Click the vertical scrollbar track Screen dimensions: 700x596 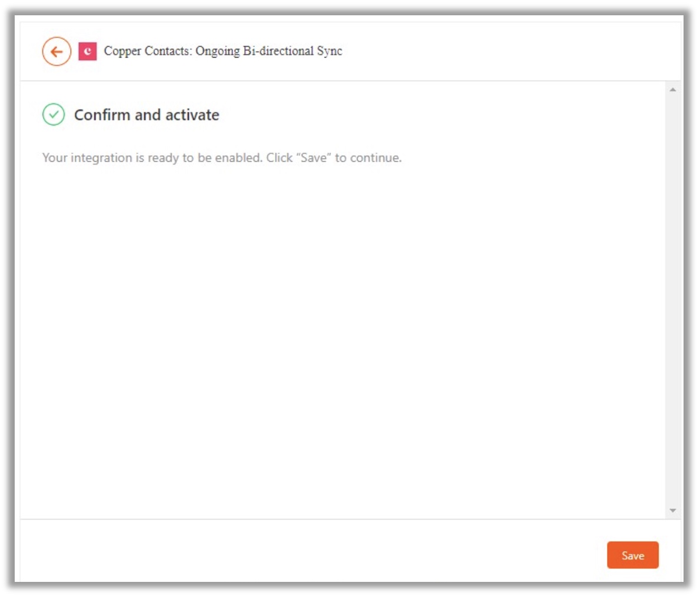click(x=673, y=300)
